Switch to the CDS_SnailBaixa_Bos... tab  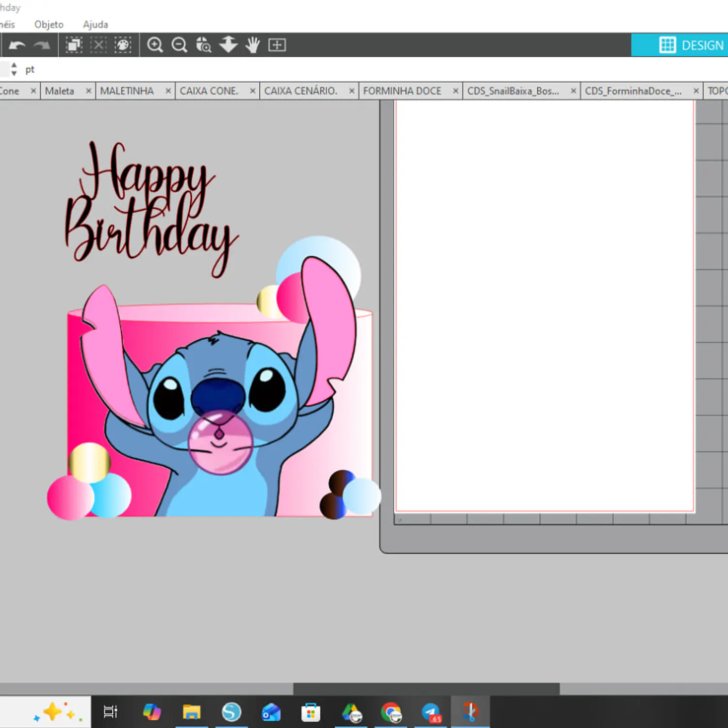tap(513, 91)
